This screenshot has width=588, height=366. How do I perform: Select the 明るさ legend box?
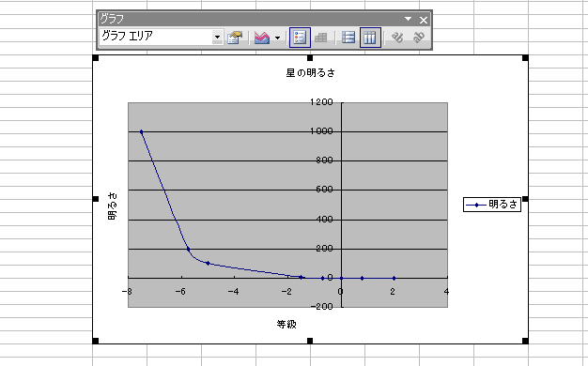(492, 205)
